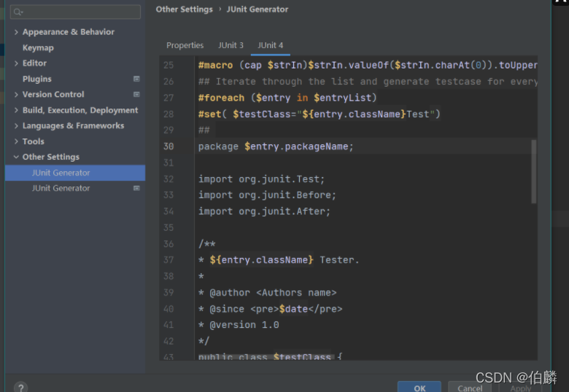Click '@version 1.0' comment line
The height and width of the screenshot is (392, 569).
click(239, 325)
